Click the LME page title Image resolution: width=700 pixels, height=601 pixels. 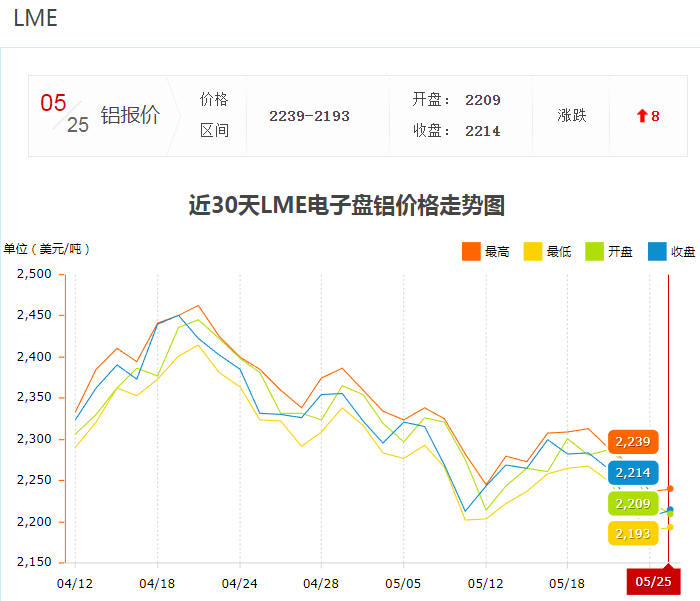[x=35, y=18]
